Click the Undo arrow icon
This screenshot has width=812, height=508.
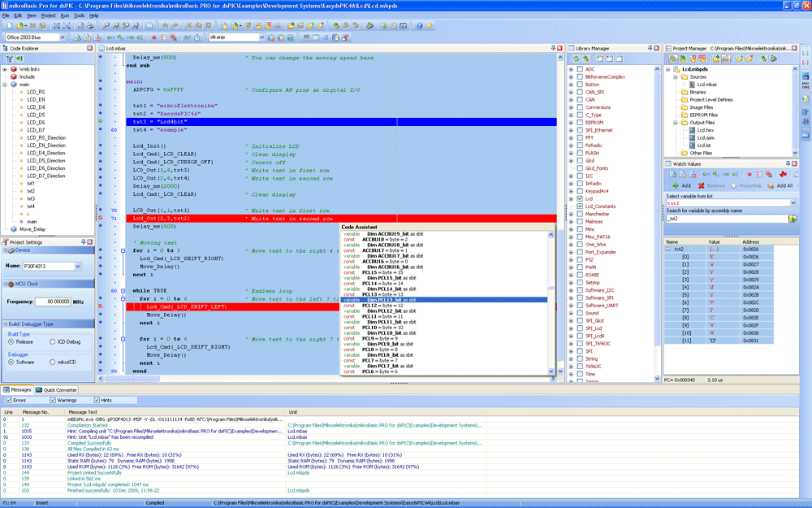[165, 25]
